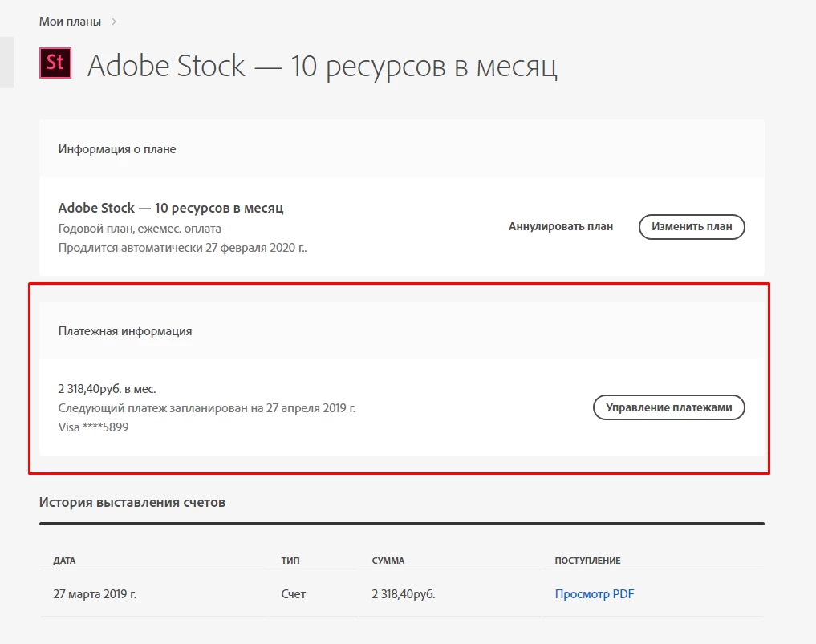Click the Visa ****5899 card text

click(x=93, y=427)
